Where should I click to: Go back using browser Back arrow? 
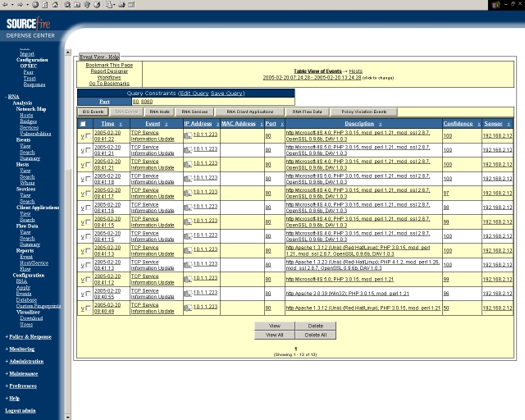[x=5, y=5]
